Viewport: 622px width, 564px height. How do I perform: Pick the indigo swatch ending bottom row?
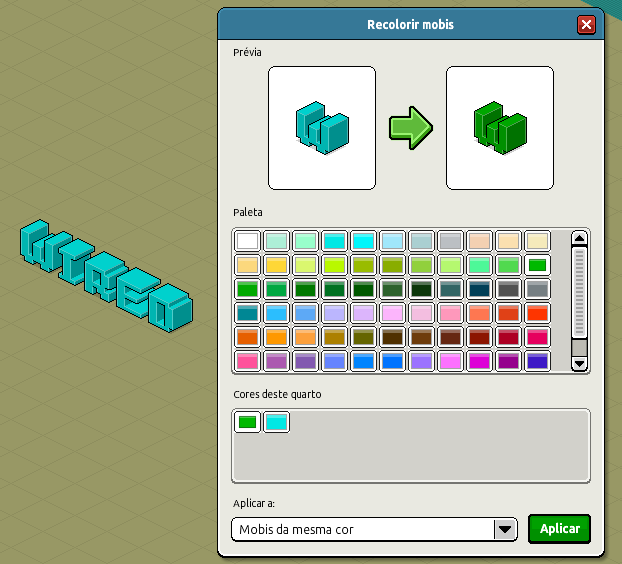click(x=538, y=361)
